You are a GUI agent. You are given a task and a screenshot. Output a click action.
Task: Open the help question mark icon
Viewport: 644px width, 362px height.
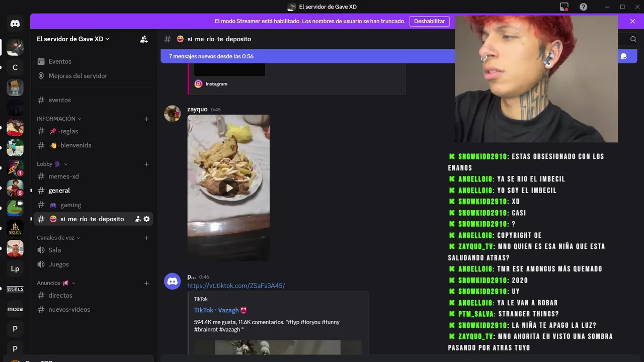[x=583, y=7]
